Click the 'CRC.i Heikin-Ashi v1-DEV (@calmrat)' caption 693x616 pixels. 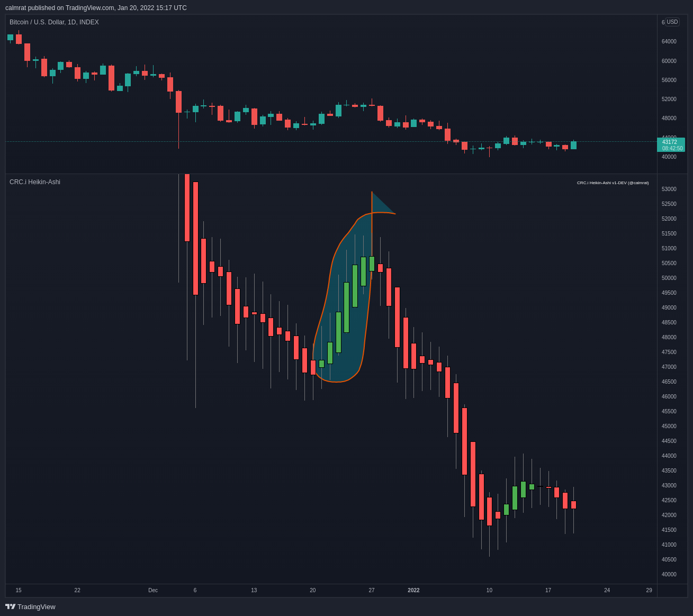tap(613, 183)
